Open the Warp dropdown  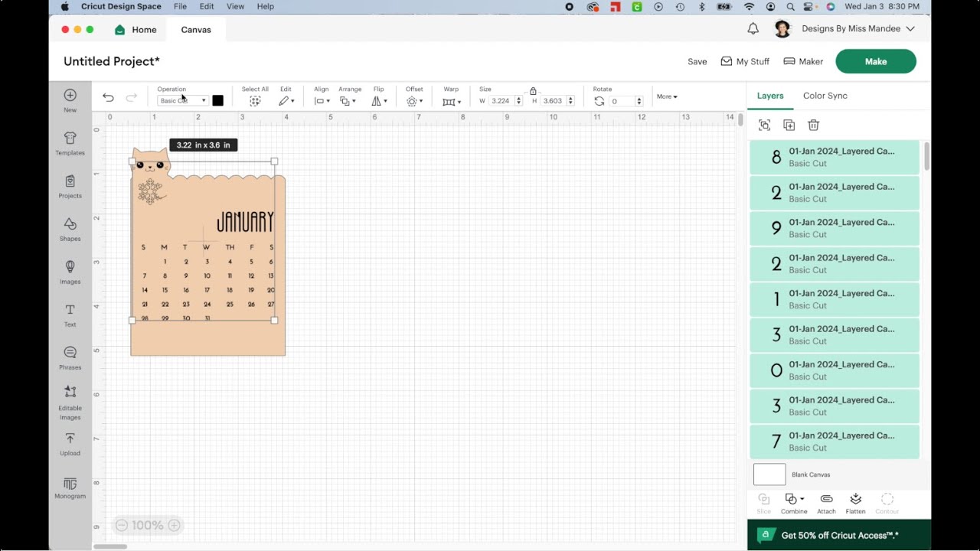point(451,101)
